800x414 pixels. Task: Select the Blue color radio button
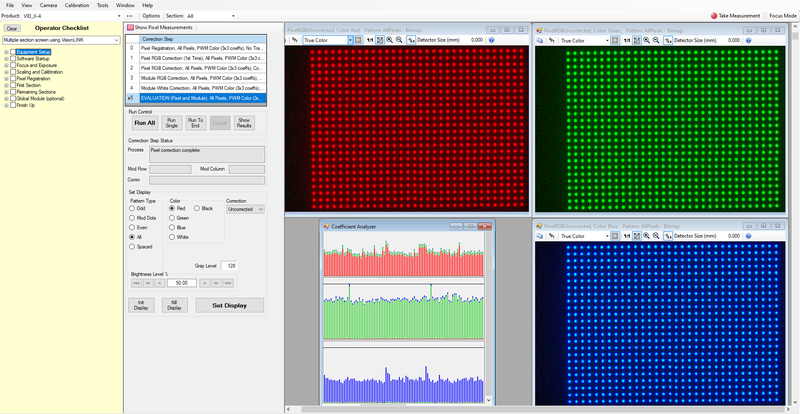pos(172,228)
